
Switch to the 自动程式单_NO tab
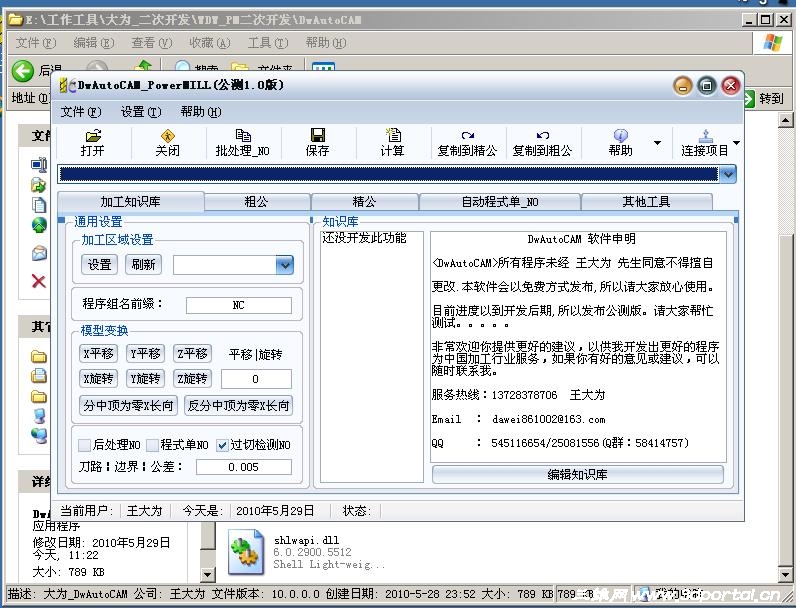tap(500, 202)
